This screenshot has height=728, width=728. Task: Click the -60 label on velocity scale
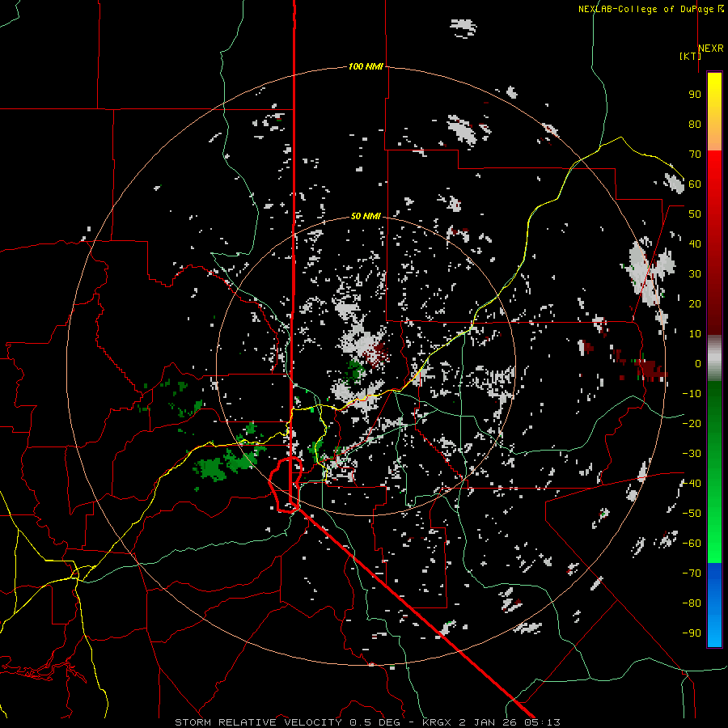[692, 544]
